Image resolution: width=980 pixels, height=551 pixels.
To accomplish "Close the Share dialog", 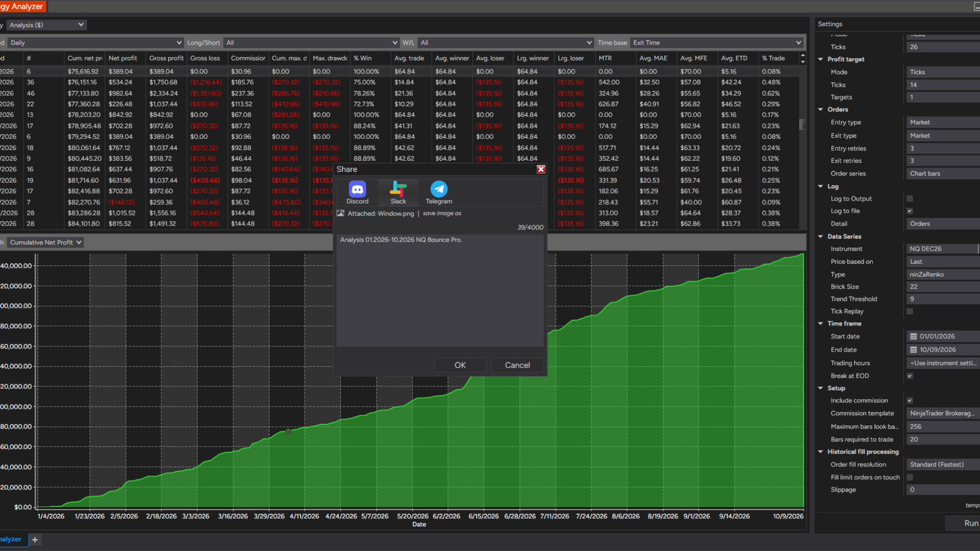I will click(541, 170).
